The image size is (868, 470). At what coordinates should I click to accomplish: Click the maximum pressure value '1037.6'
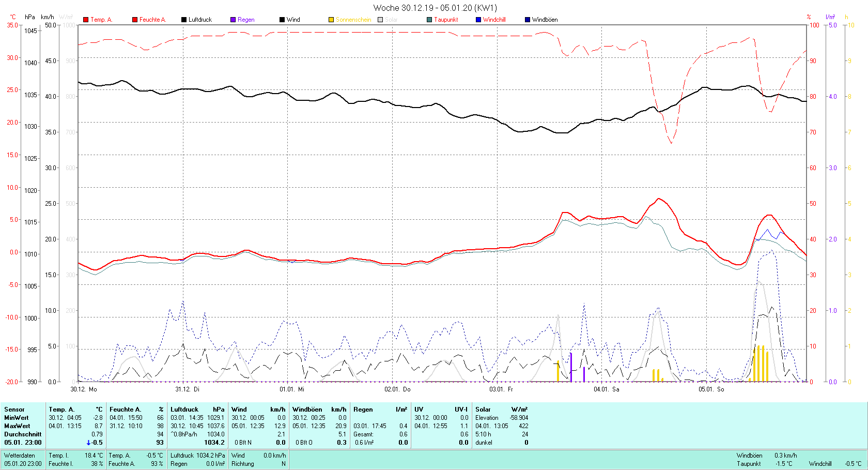point(216,426)
